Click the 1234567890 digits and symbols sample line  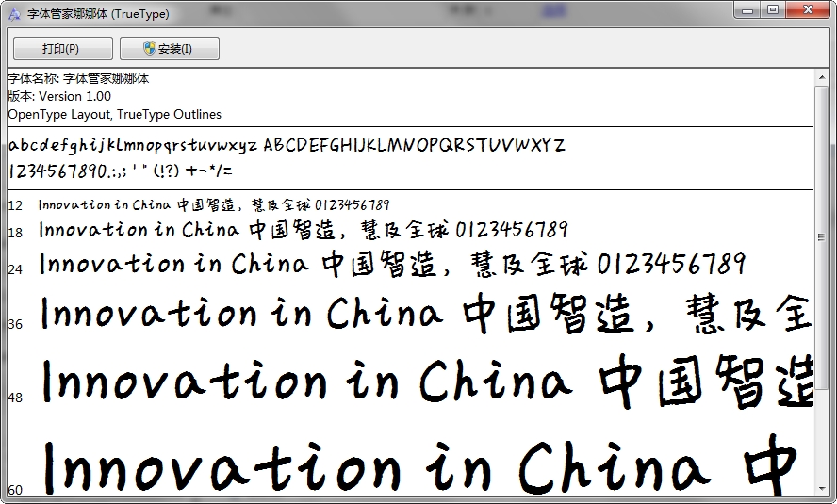click(121, 171)
